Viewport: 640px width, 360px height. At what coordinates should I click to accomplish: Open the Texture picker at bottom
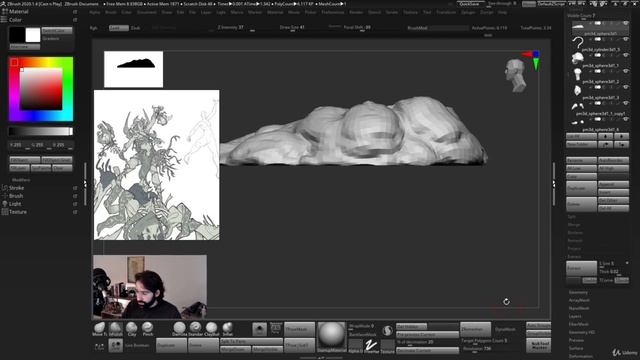[x=387, y=346]
